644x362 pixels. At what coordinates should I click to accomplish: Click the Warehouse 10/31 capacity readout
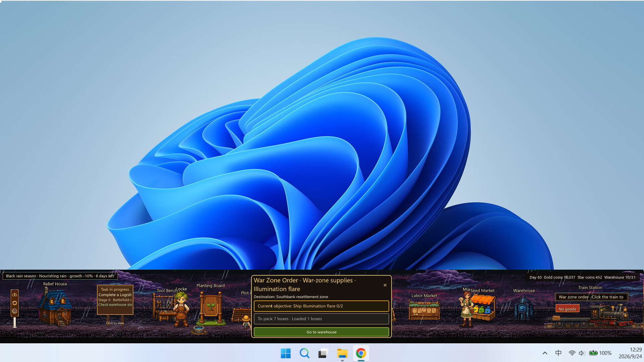click(x=620, y=277)
